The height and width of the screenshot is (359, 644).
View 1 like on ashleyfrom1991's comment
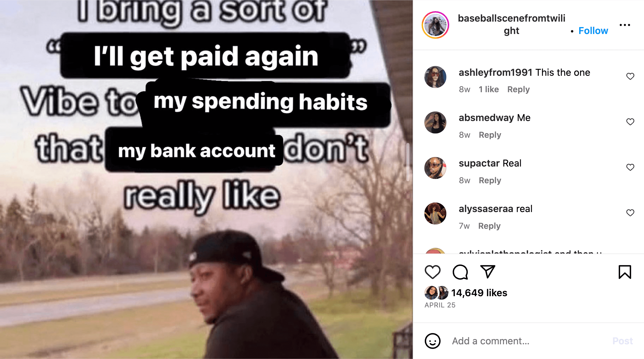coord(489,89)
